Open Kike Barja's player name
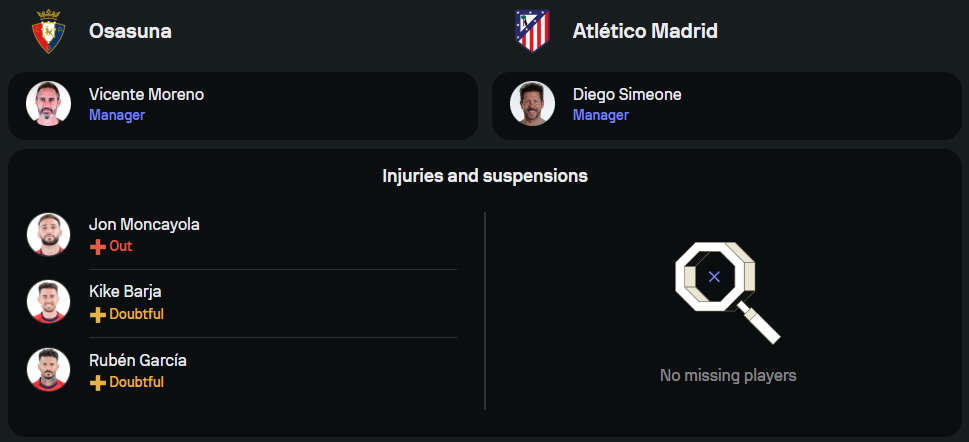969x442 pixels. [125, 292]
